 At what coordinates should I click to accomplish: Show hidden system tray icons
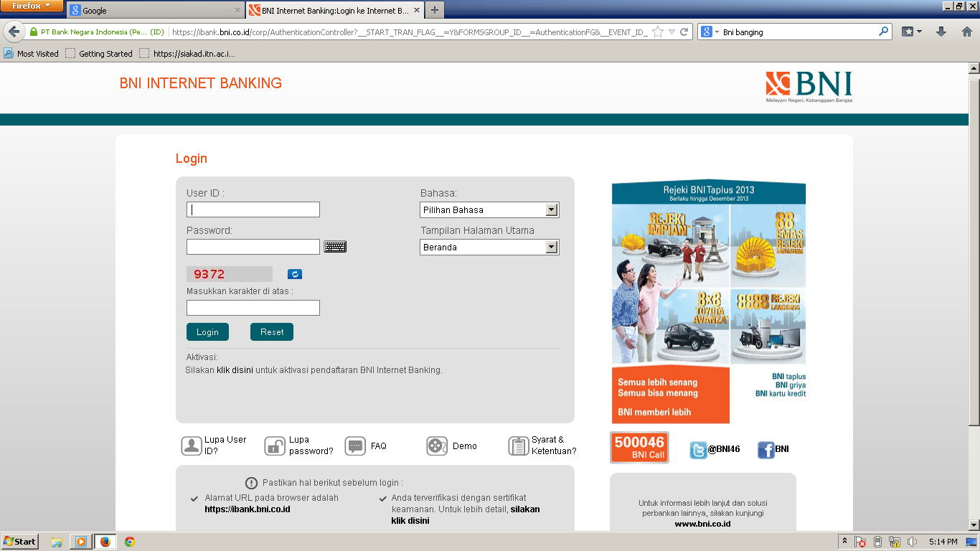(x=845, y=541)
